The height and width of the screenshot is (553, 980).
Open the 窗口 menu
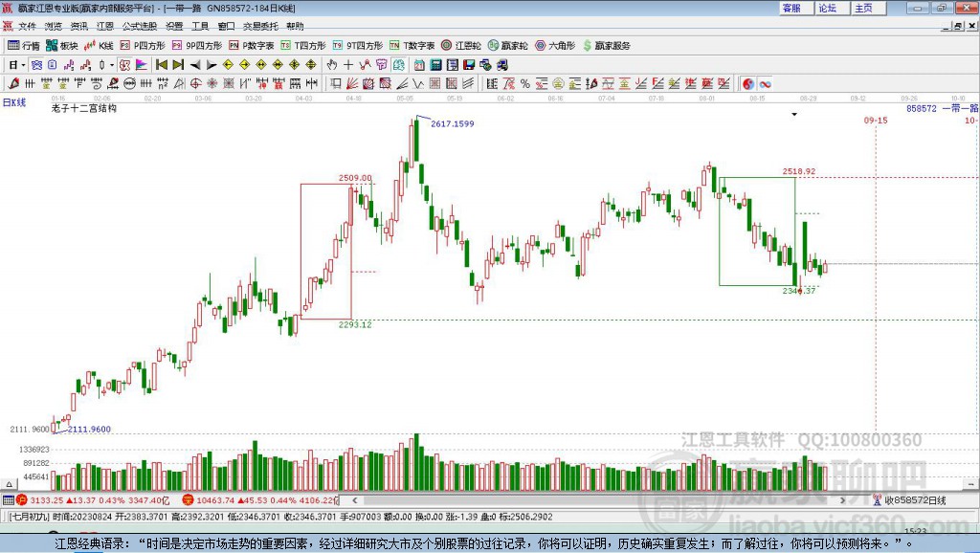click(226, 26)
